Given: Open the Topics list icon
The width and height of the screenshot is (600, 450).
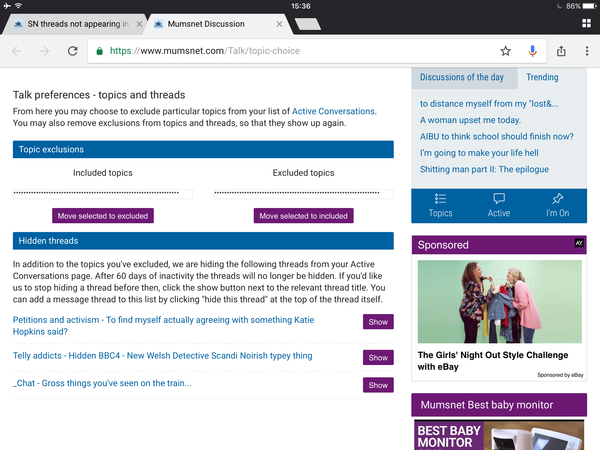Looking at the screenshot, I should 441,204.
